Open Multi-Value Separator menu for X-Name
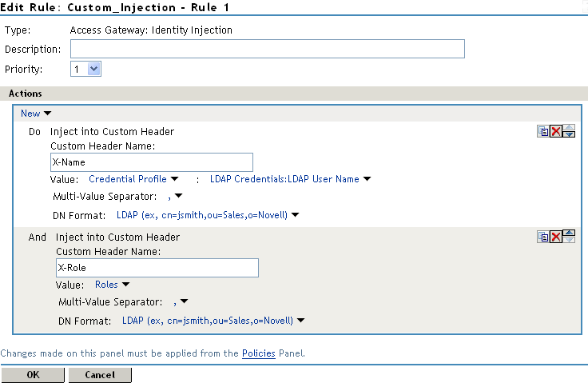Image resolution: width=588 pixels, height=383 pixels. tap(176, 197)
